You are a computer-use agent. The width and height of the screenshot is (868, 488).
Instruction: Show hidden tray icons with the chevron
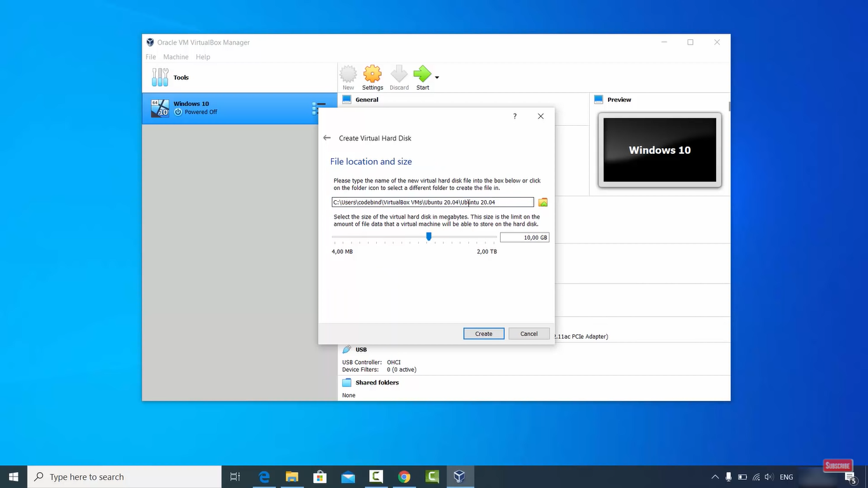[715, 477]
